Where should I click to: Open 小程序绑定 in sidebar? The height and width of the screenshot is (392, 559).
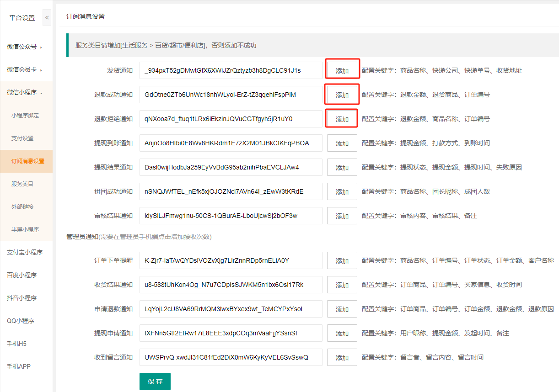25,115
